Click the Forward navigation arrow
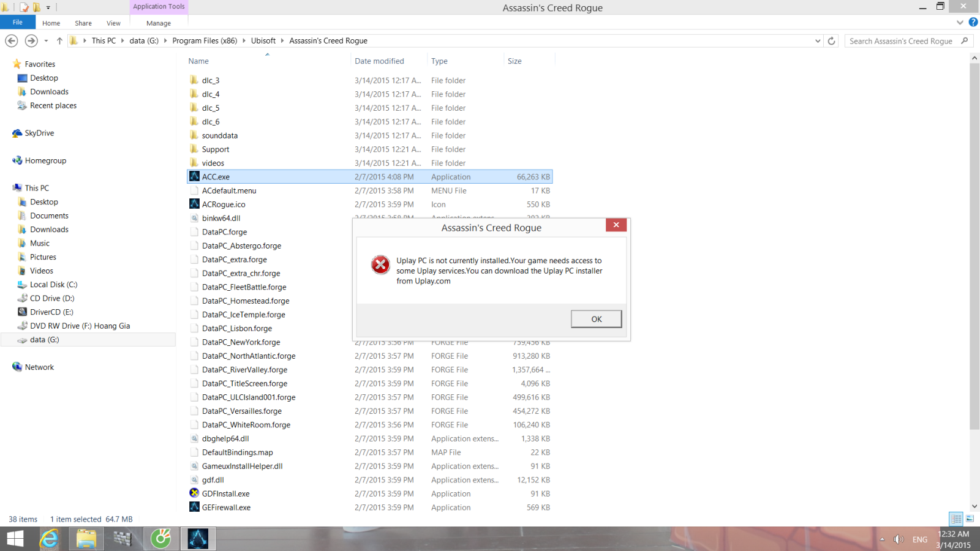The image size is (980, 551). point(31,40)
